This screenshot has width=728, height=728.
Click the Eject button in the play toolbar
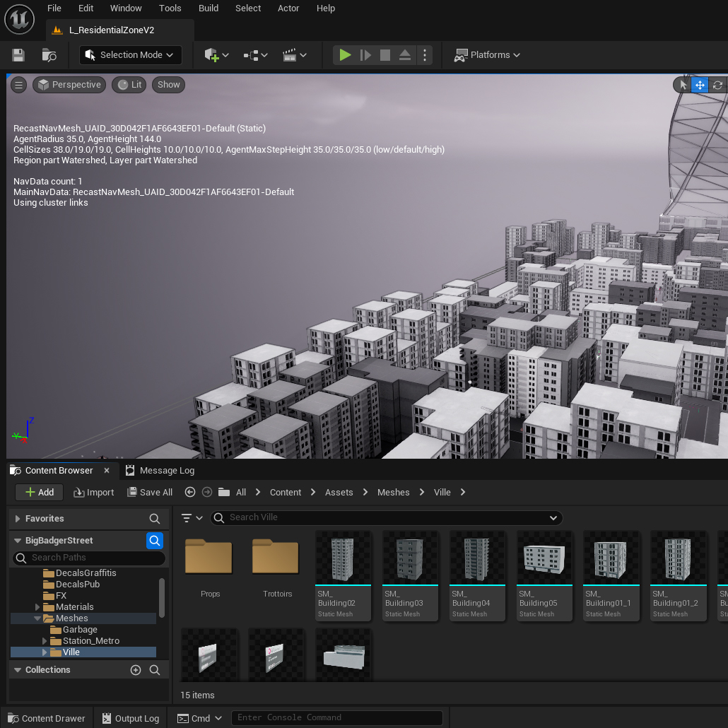[x=405, y=55]
